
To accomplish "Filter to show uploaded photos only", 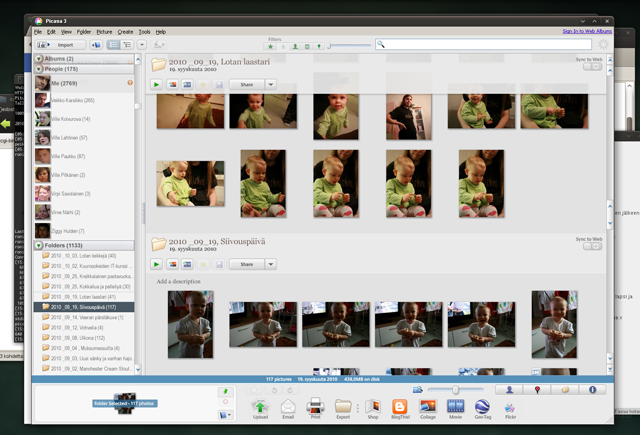I will tap(283, 47).
